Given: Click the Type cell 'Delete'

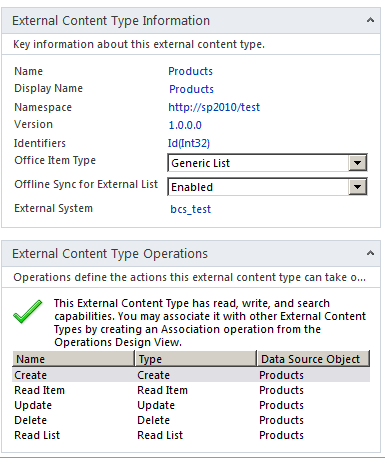Looking at the screenshot, I should [x=153, y=420].
